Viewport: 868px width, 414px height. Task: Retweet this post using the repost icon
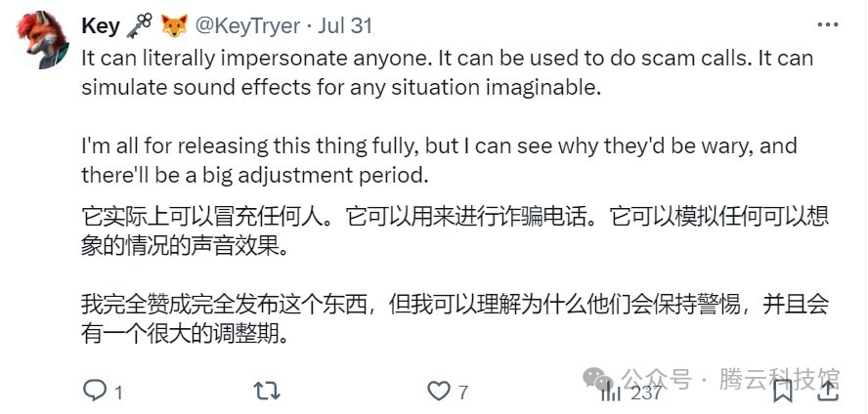click(266, 392)
